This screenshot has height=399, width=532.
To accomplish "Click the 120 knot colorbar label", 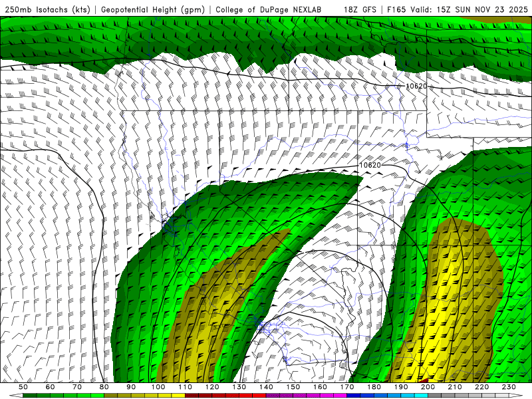I will pyautogui.click(x=212, y=387).
